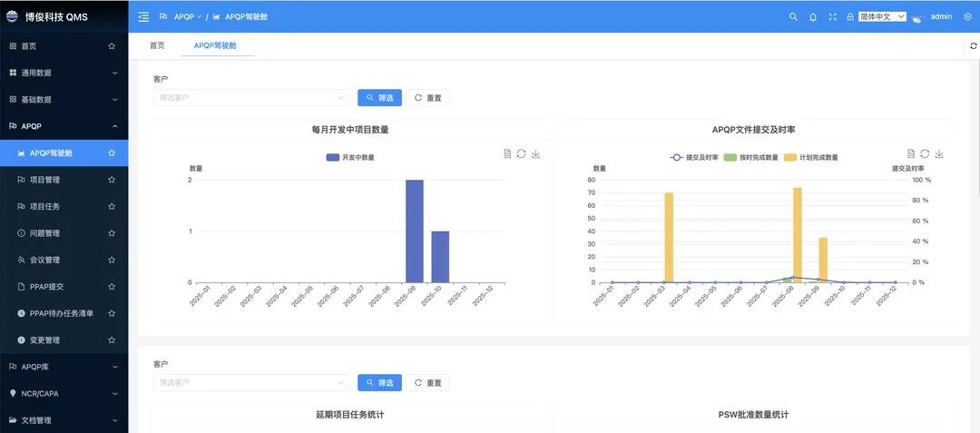The height and width of the screenshot is (433, 980).
Task: Toggle favorite star for 问题管理
Action: tap(112, 233)
